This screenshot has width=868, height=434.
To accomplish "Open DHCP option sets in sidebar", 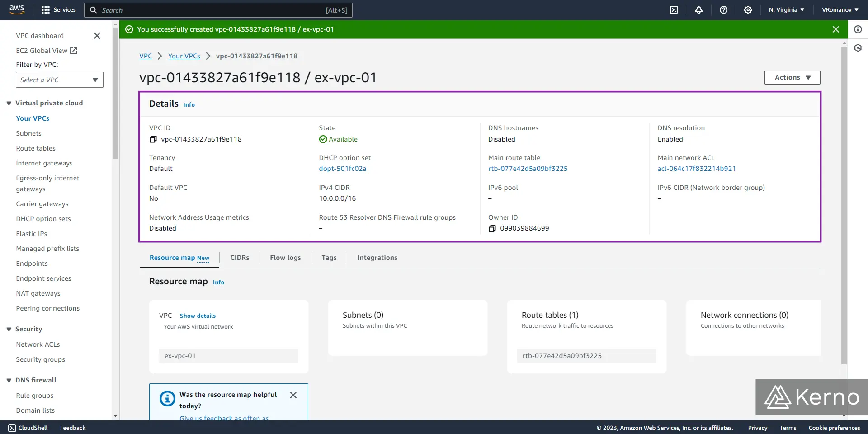I will pos(43,219).
